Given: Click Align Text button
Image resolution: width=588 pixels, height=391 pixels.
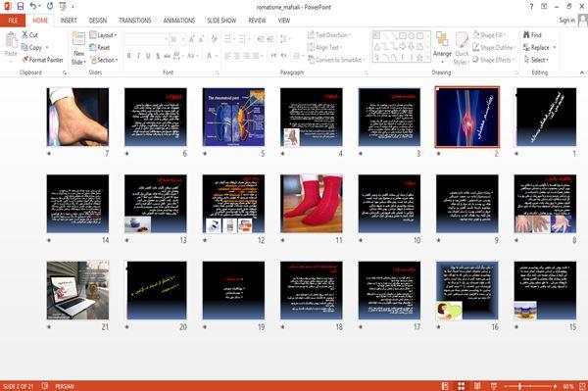Looking at the screenshot, I should pos(324,47).
